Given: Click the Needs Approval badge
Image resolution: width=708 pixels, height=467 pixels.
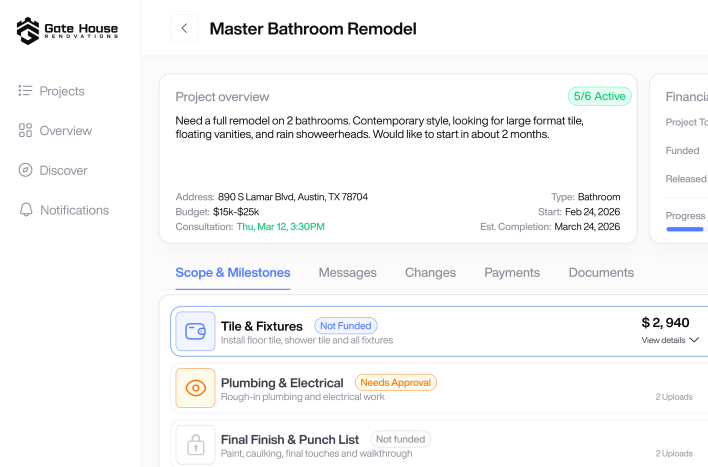Looking at the screenshot, I should [x=396, y=383].
